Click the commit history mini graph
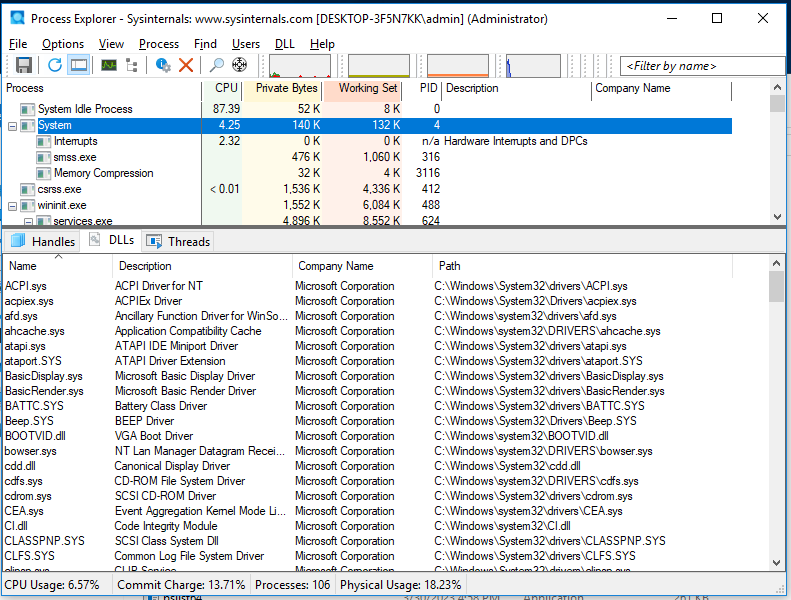This screenshot has width=791, height=600. click(x=379, y=66)
